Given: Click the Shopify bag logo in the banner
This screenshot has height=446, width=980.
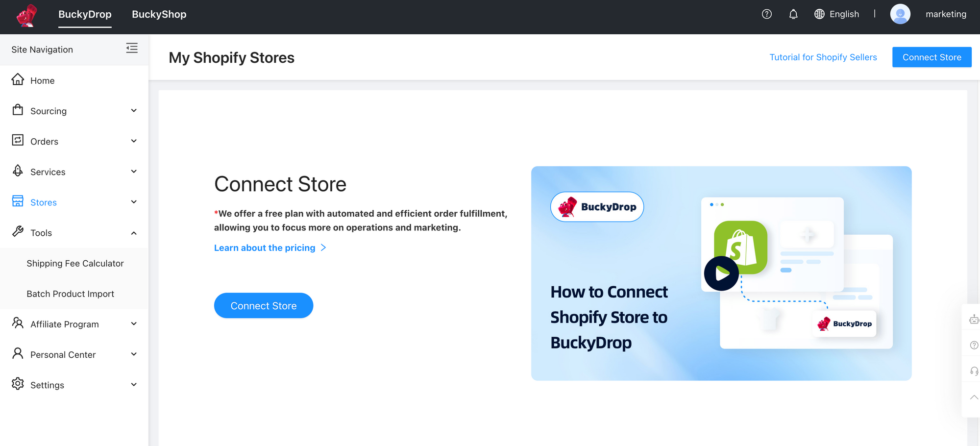Looking at the screenshot, I should tap(740, 248).
